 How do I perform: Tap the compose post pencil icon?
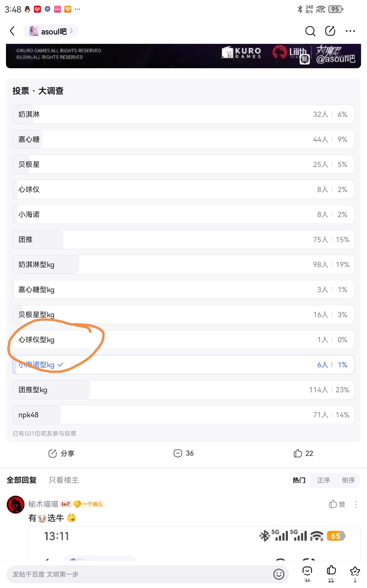click(x=330, y=31)
